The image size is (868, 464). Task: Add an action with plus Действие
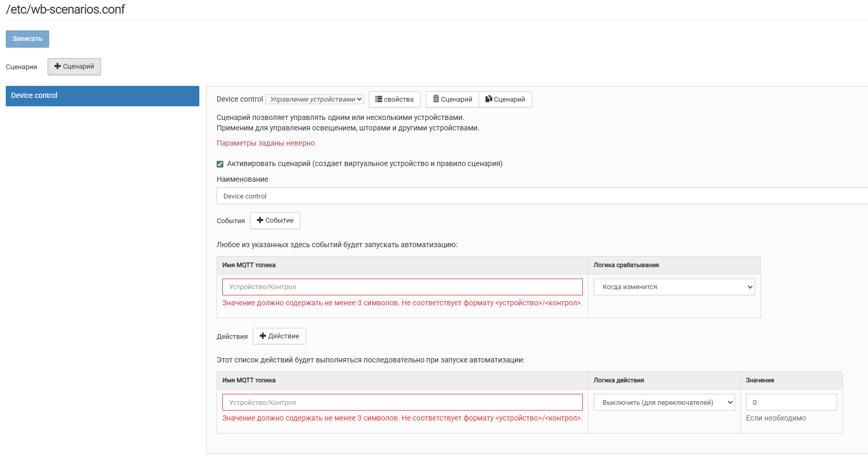(x=279, y=336)
